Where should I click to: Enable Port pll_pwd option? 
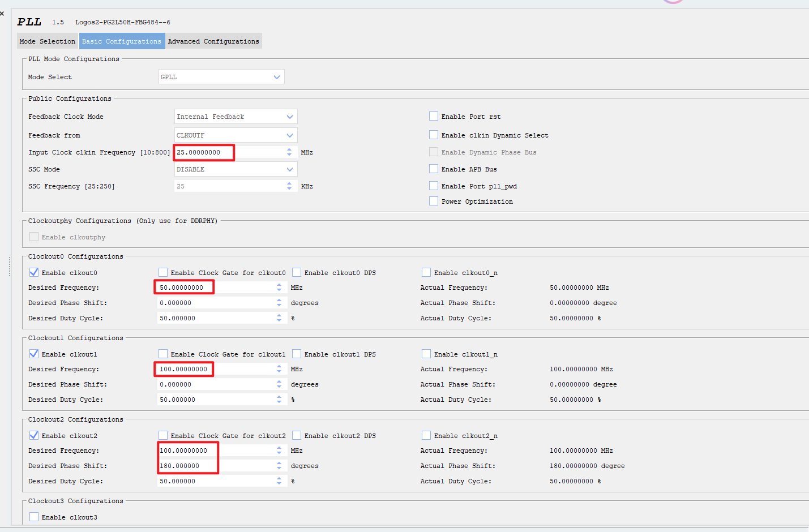pos(433,185)
